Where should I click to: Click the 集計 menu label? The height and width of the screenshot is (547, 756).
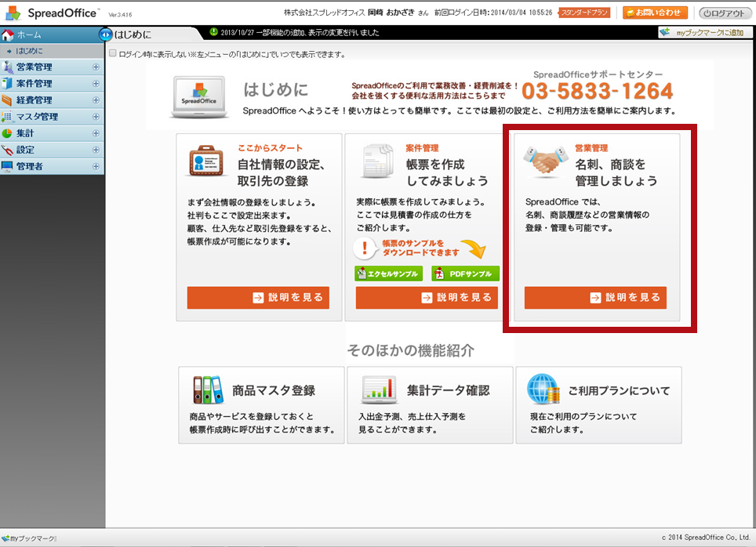point(25,133)
